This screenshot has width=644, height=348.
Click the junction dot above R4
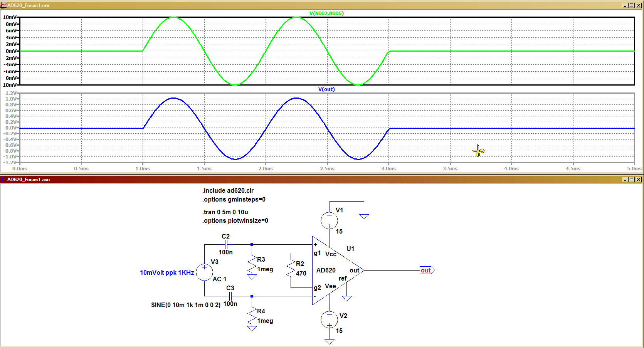(x=252, y=296)
